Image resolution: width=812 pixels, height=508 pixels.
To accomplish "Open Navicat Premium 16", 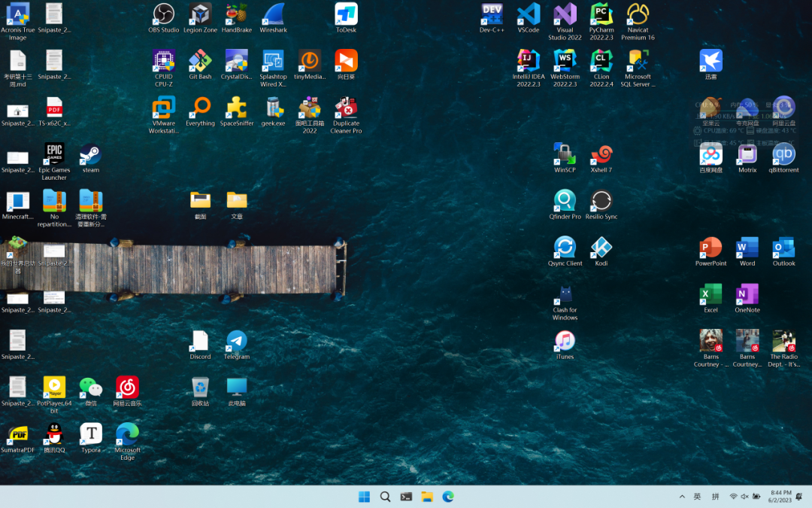I will (x=638, y=22).
